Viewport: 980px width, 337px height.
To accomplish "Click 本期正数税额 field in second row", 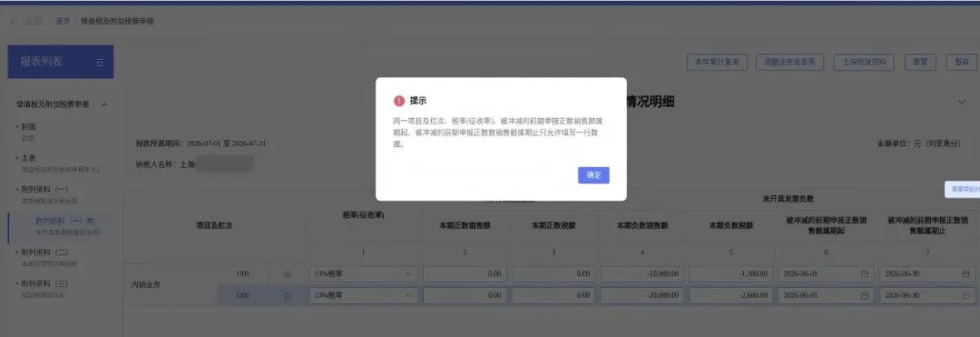I will tap(554, 296).
